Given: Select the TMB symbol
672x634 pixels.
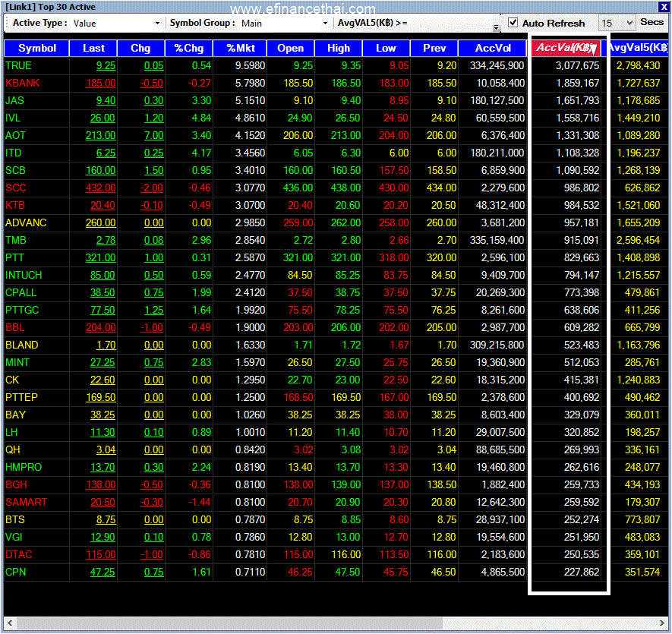Looking at the screenshot, I should (16, 240).
